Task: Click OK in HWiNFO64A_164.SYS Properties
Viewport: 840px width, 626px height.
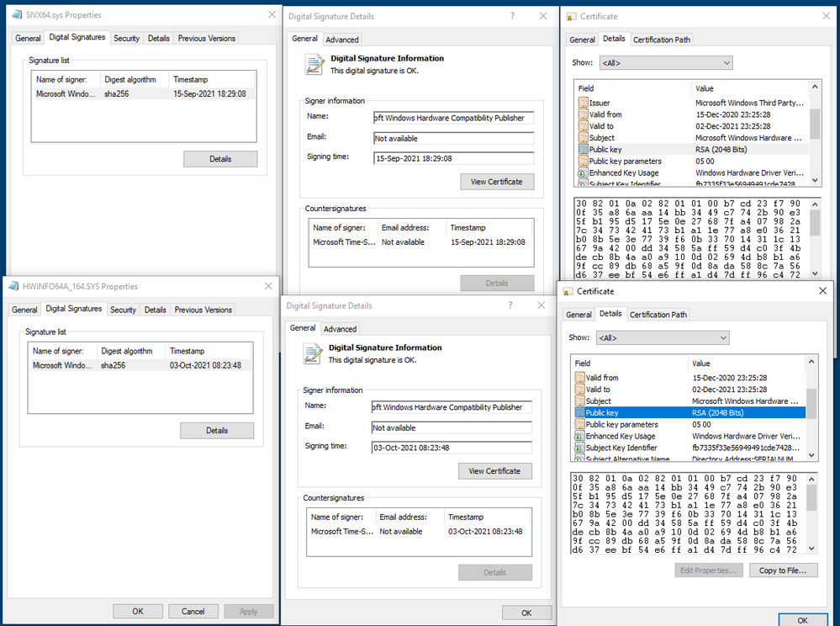Action: click(x=138, y=612)
